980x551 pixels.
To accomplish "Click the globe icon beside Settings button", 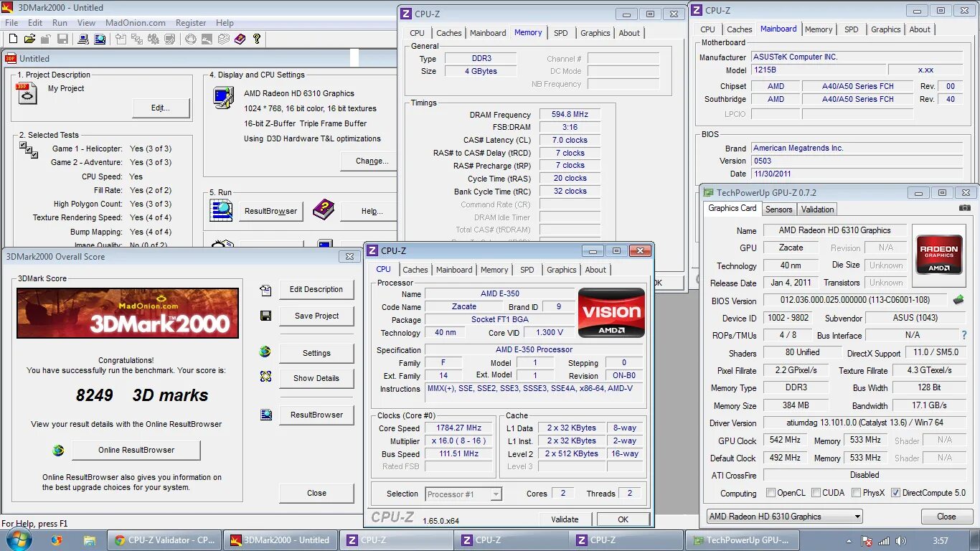I will pos(265,352).
